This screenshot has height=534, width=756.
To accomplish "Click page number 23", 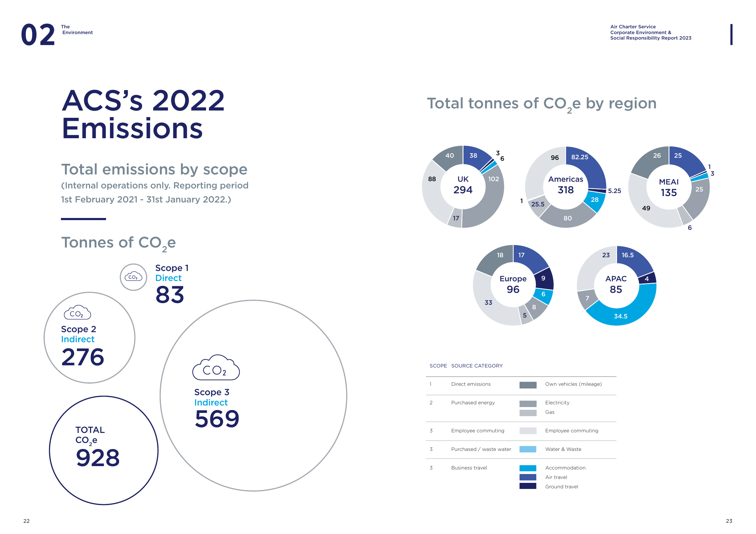I will pyautogui.click(x=729, y=521).
